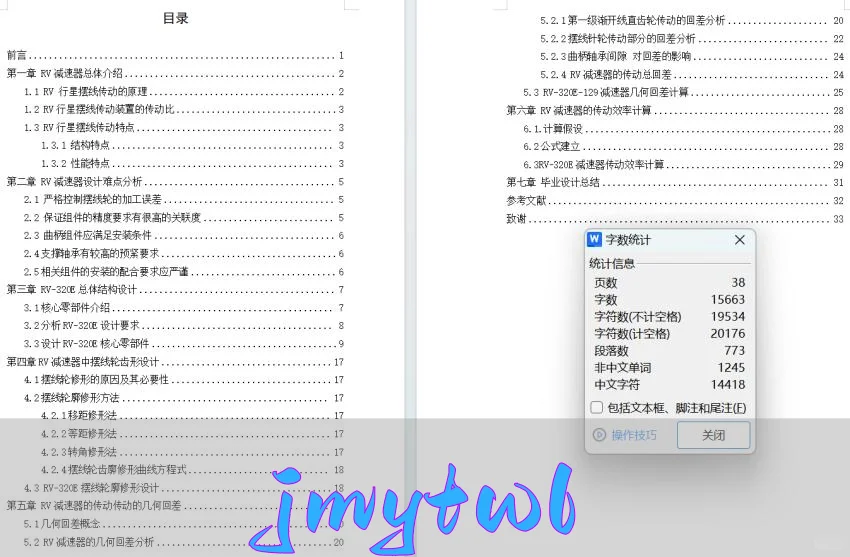Go to 4.2 摆线轮廓修形方法 entry
Image resolution: width=850 pixels, height=557 pixels.
coord(184,398)
